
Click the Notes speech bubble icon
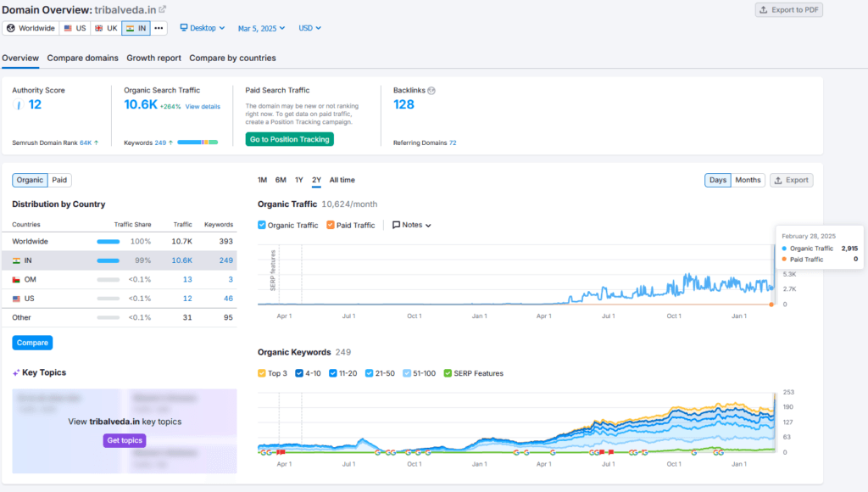pyautogui.click(x=396, y=225)
